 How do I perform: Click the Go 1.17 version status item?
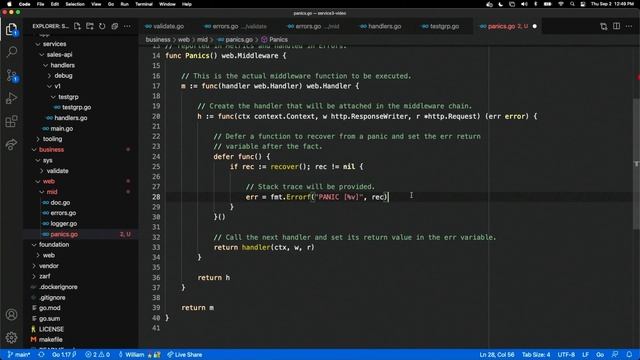tap(64, 355)
